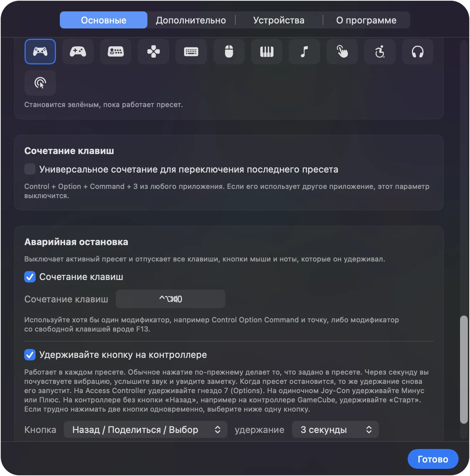Click the Готово button
Viewport: 470px width, 476px height.
click(433, 459)
